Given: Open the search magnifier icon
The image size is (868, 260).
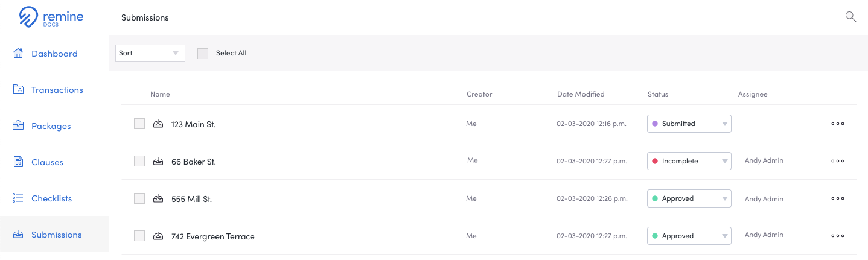Looking at the screenshot, I should pos(850,17).
